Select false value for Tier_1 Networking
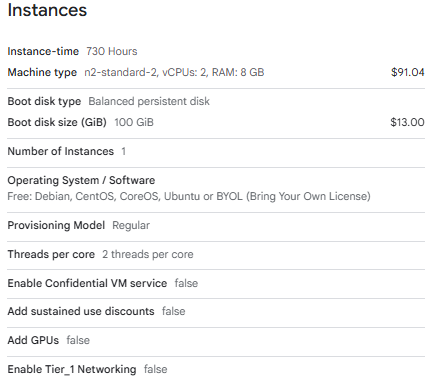Viewport: 446px width, 382px height. click(x=156, y=369)
